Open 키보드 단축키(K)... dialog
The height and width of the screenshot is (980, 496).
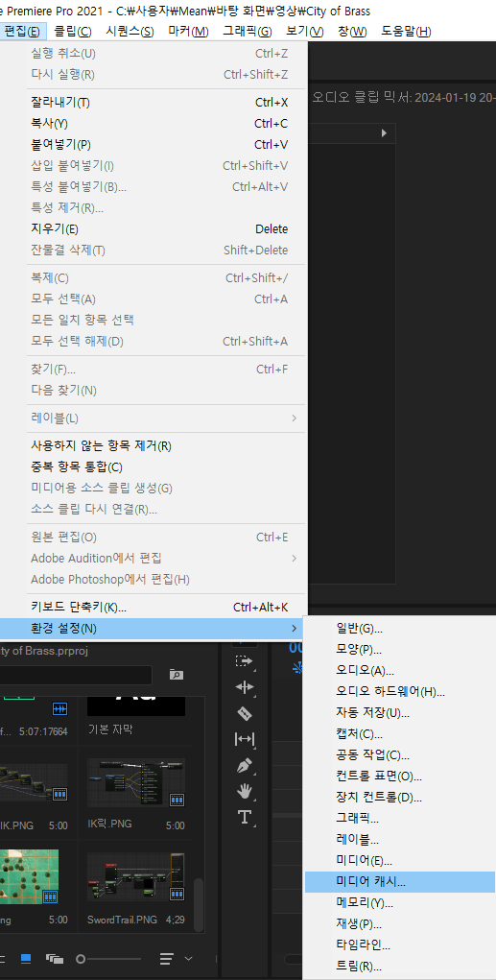(x=154, y=607)
